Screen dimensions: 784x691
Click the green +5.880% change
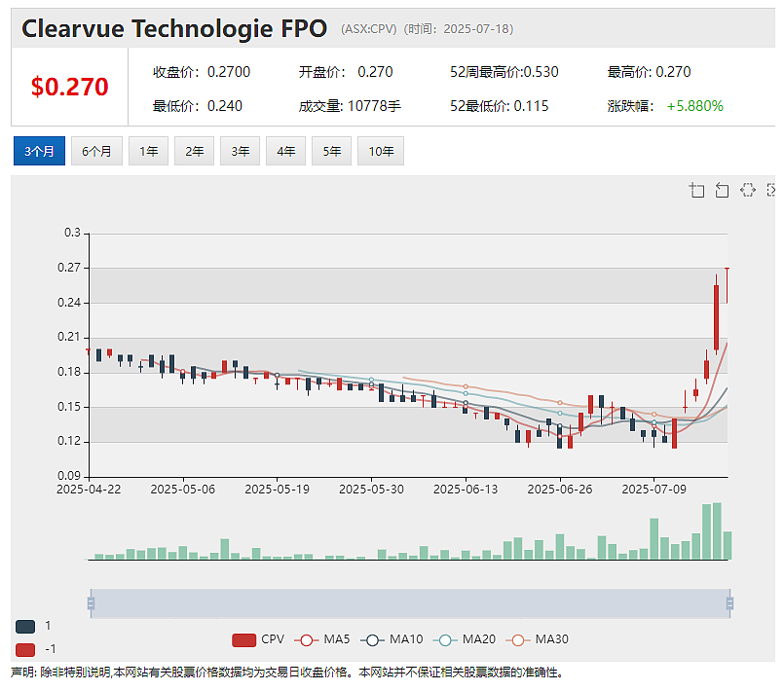tap(695, 106)
